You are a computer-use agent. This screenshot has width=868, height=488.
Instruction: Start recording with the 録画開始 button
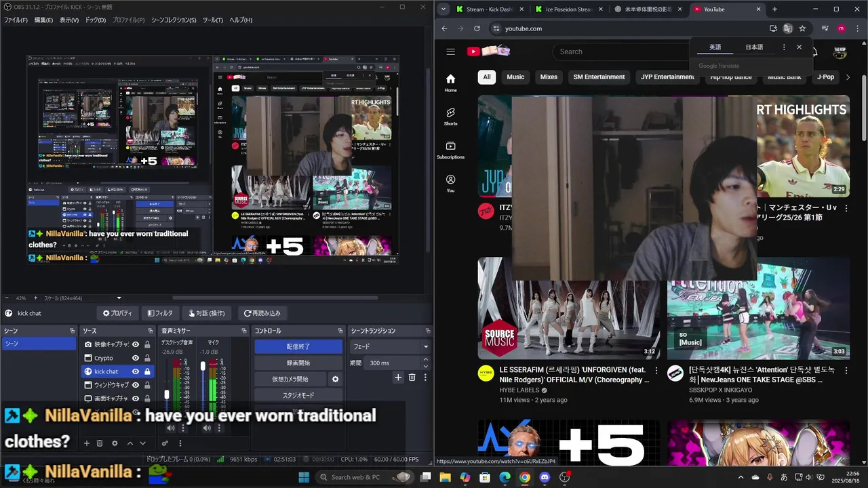[298, 363]
